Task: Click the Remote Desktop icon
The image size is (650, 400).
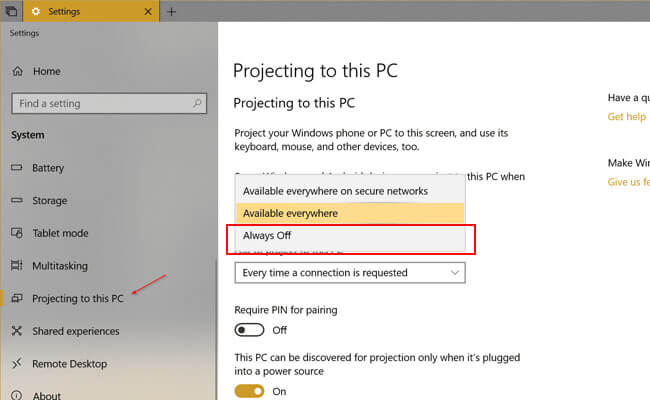Action: point(16,364)
